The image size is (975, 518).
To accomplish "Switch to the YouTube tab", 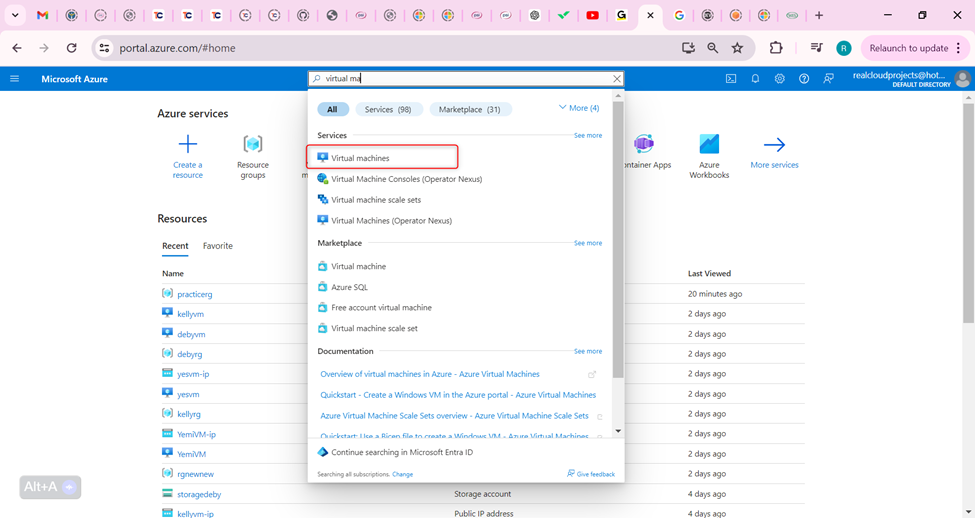I will (593, 16).
